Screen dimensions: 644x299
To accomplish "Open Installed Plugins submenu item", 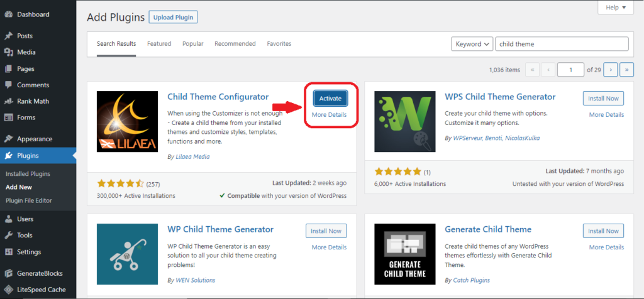I will coord(28,173).
